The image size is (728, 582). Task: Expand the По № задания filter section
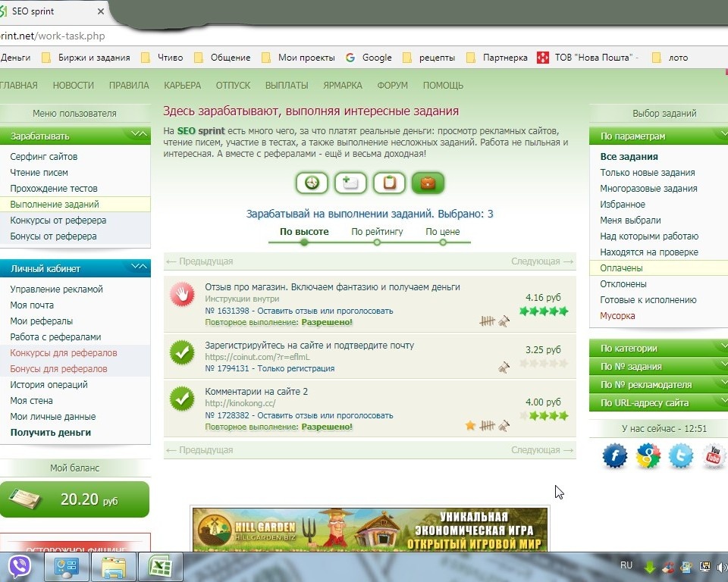[x=659, y=366]
